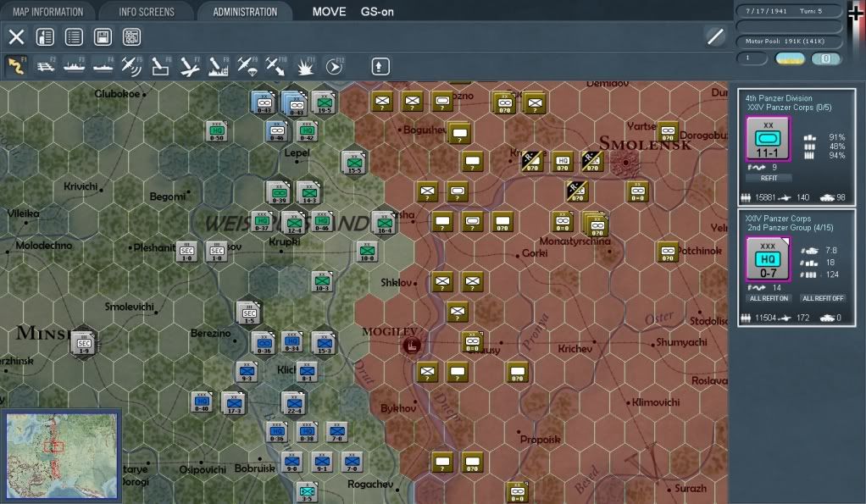866x504 pixels.
Task: Open the Info Screens tab
Action: click(147, 12)
